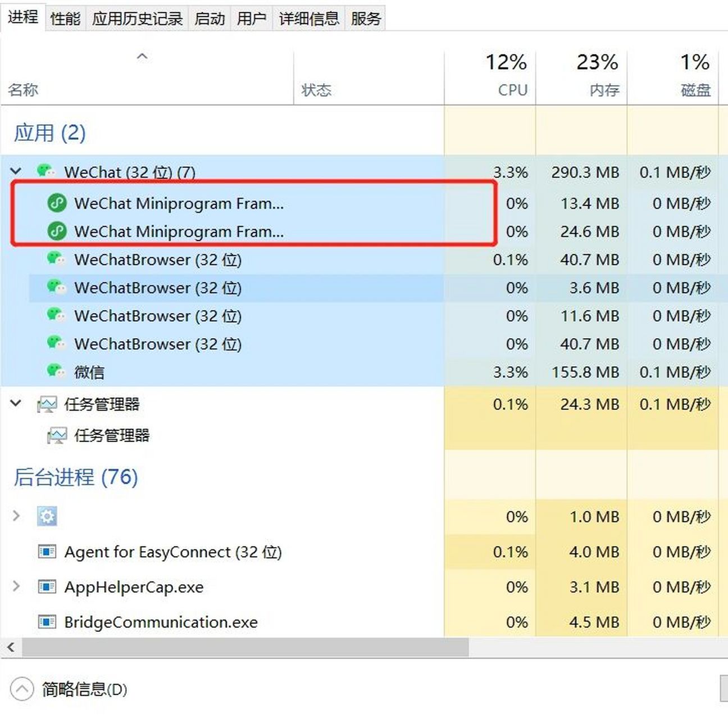Click the Miniprogram icon on the 24.6 MB row

pyautogui.click(x=57, y=231)
